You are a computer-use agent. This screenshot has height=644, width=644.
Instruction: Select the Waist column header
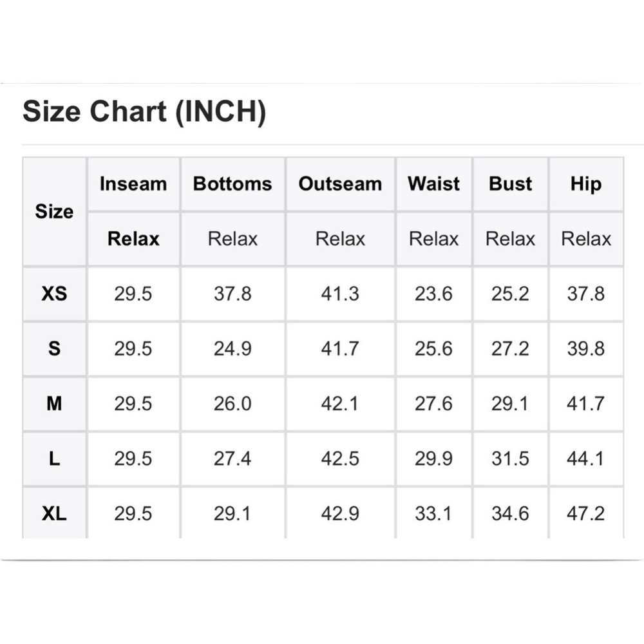tap(433, 184)
